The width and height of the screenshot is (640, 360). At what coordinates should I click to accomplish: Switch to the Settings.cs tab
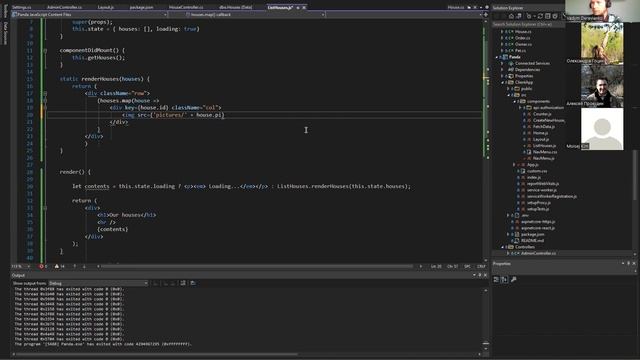click(22, 7)
